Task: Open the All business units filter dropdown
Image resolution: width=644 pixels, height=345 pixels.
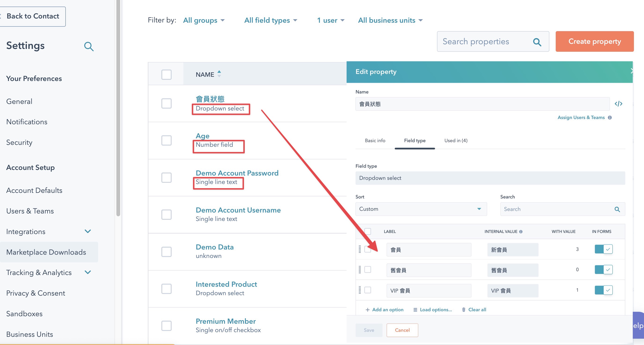Action: 390,20
